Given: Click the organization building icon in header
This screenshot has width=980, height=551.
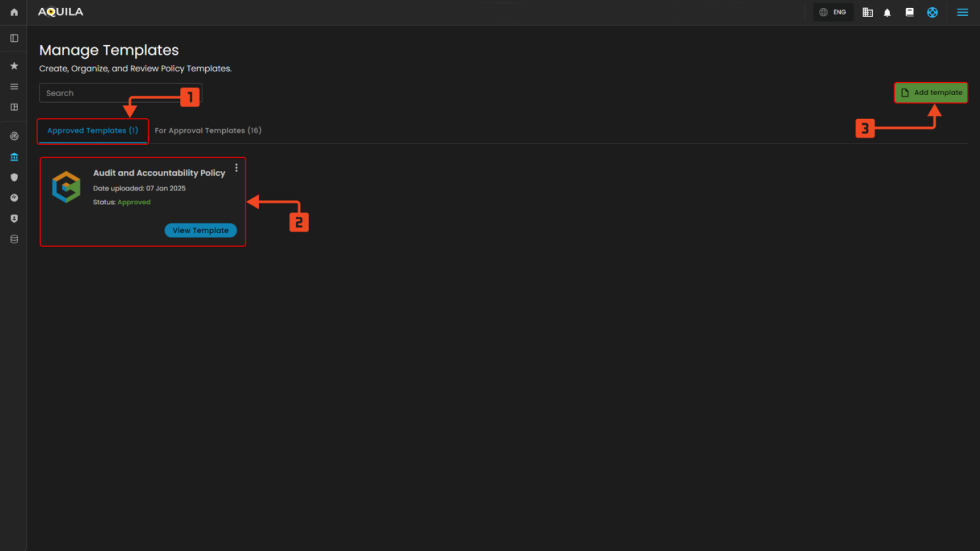Looking at the screenshot, I should tap(867, 12).
